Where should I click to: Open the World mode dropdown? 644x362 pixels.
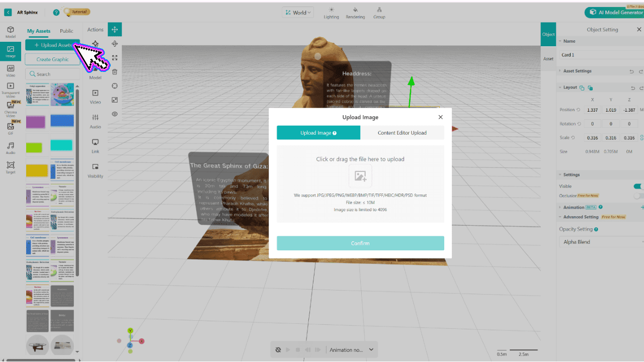[298, 12]
